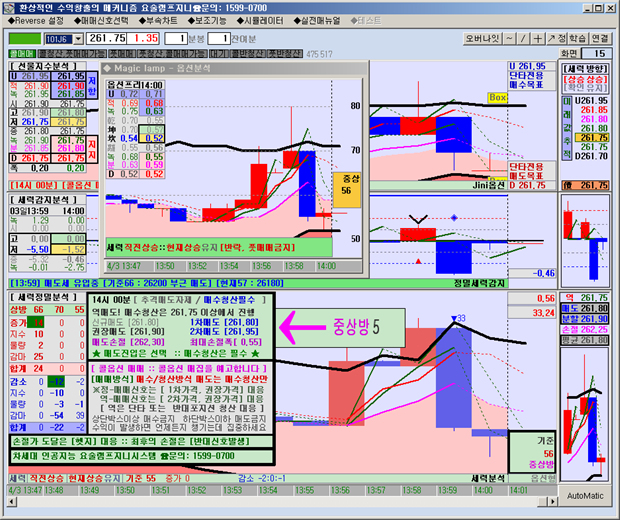Click the orange 중상 56 box
The height and width of the screenshot is (520, 620).
(x=347, y=190)
